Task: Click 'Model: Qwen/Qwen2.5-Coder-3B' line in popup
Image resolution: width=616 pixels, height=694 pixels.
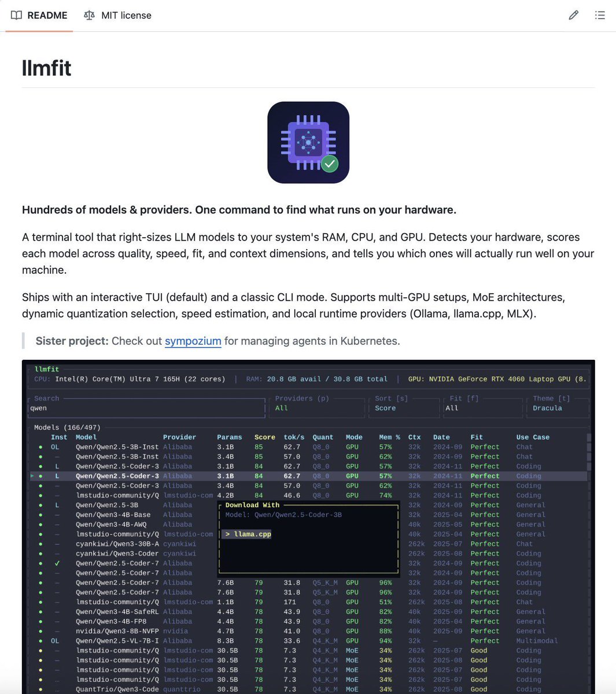Action: pos(283,515)
